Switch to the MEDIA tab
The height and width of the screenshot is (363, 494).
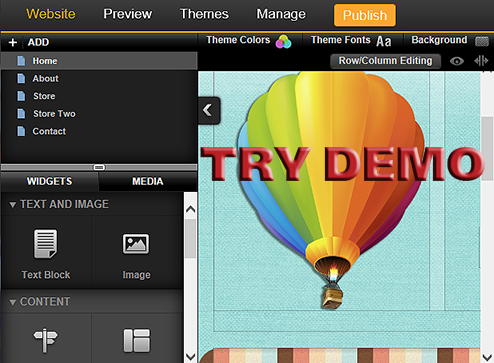pyautogui.click(x=148, y=181)
